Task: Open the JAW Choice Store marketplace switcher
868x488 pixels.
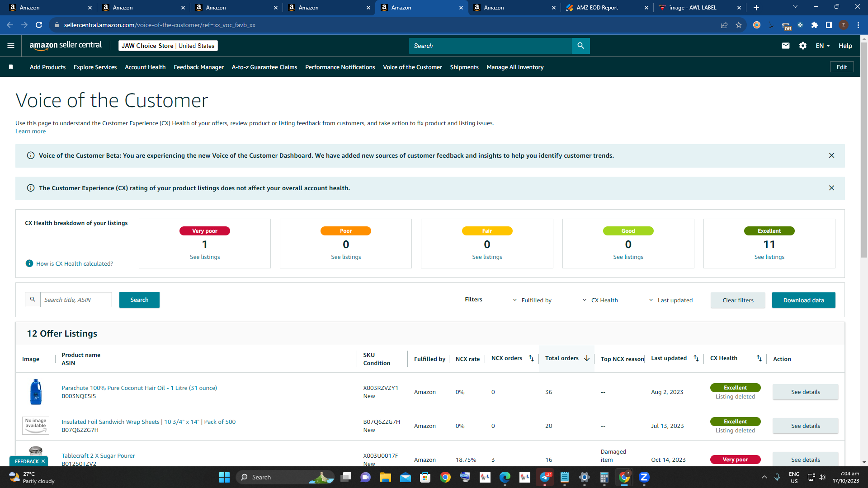Action: click(168, 46)
